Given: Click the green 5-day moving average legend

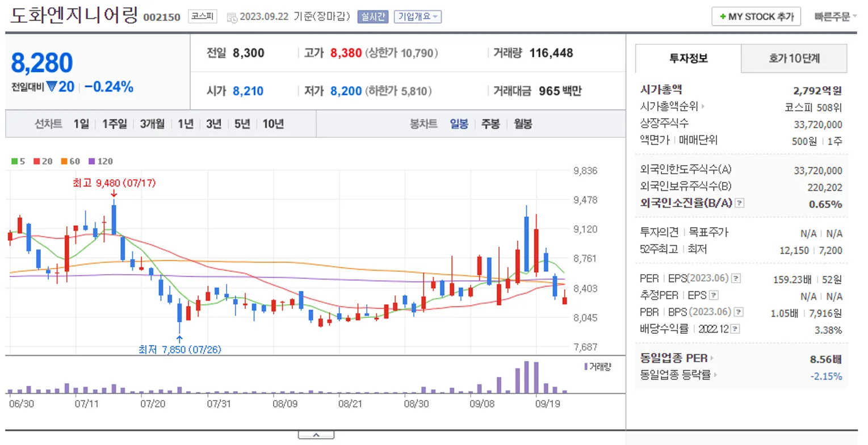Looking at the screenshot, I should pyautogui.click(x=18, y=161).
